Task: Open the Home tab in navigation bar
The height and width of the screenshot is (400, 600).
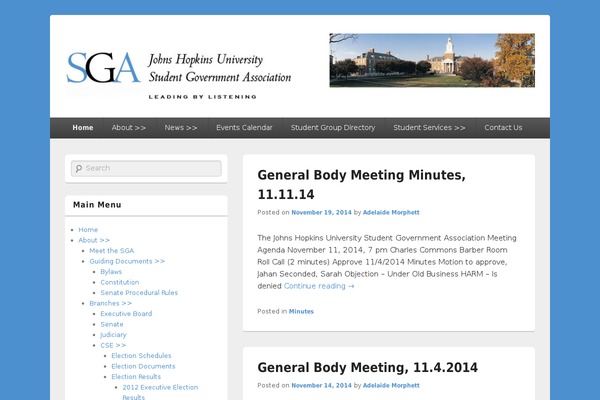Action: 83,127
